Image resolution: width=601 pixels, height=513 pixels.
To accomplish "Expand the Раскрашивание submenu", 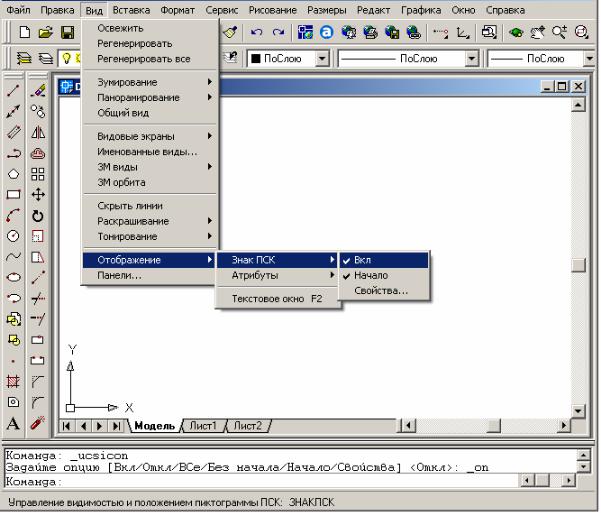I will point(150,221).
